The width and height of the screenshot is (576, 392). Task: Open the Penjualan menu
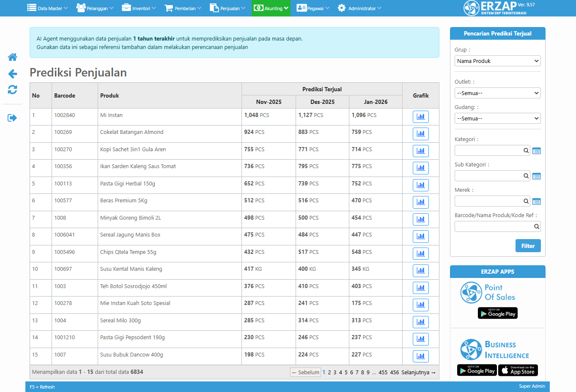(x=227, y=8)
